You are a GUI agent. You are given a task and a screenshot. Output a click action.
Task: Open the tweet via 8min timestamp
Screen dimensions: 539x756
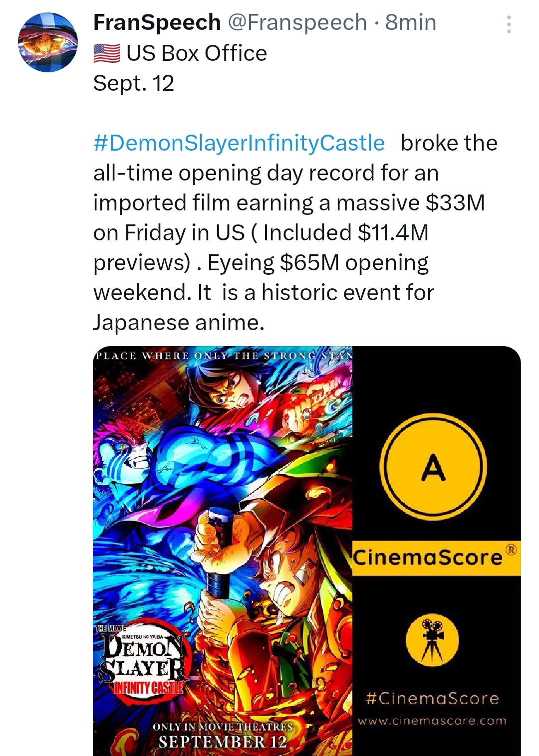(x=410, y=22)
